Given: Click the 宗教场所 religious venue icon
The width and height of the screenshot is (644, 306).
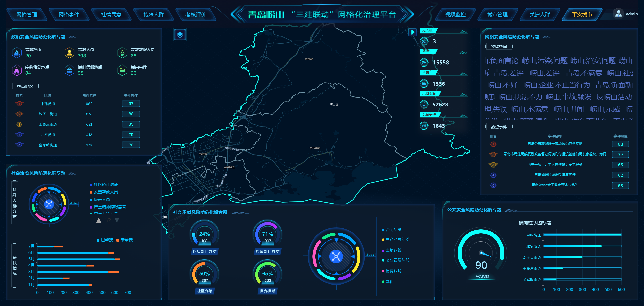Looking at the screenshot, I should [17, 53].
